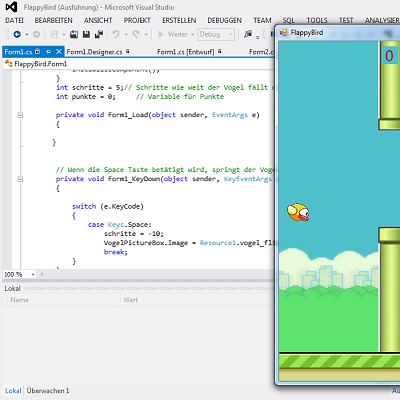Open the ERSTELLEN menu
Image resolution: width=400 pixels, height=400 pixels.
tap(179, 20)
